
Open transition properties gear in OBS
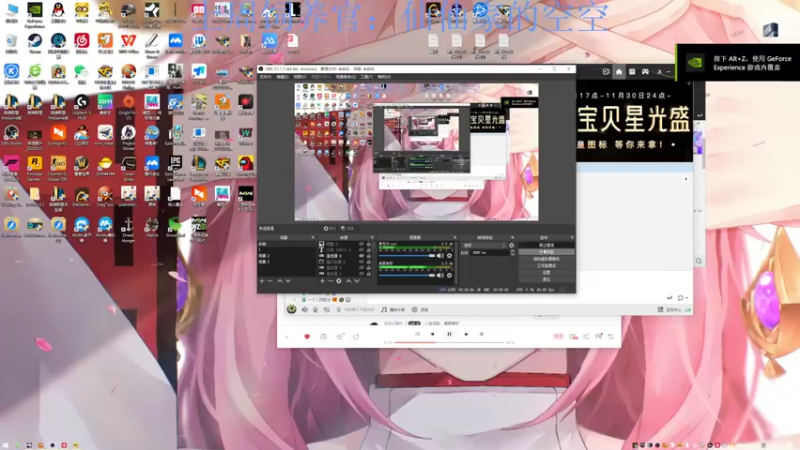(x=512, y=245)
